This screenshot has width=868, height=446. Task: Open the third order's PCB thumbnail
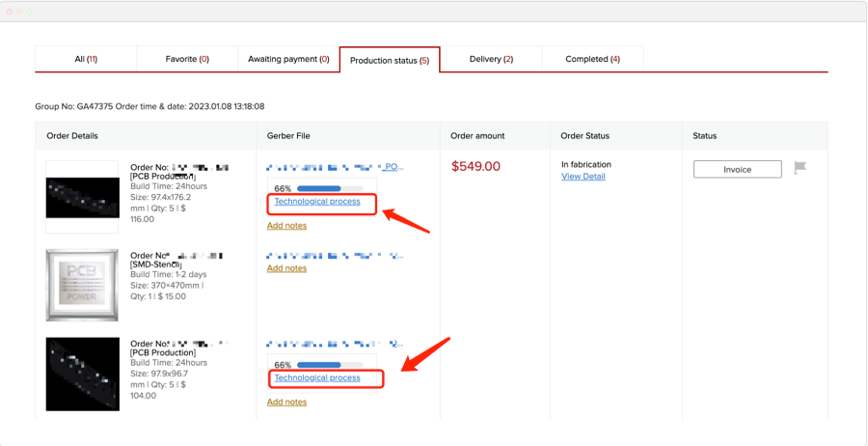[x=82, y=375]
